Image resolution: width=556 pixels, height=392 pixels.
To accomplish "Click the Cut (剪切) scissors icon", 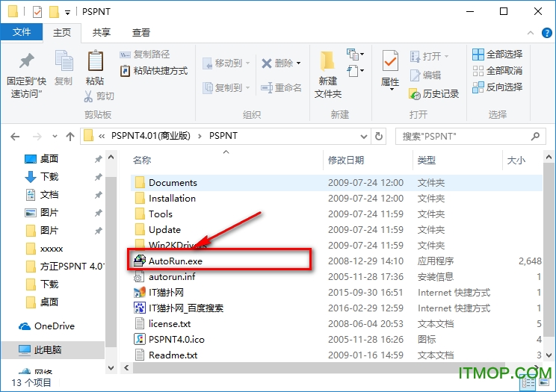I will click(x=88, y=96).
